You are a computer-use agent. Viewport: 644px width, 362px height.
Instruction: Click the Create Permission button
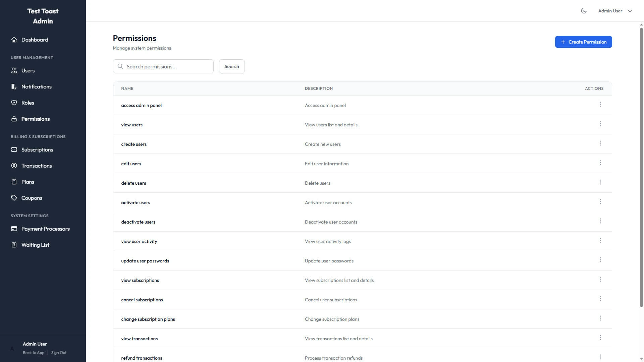[583, 42]
